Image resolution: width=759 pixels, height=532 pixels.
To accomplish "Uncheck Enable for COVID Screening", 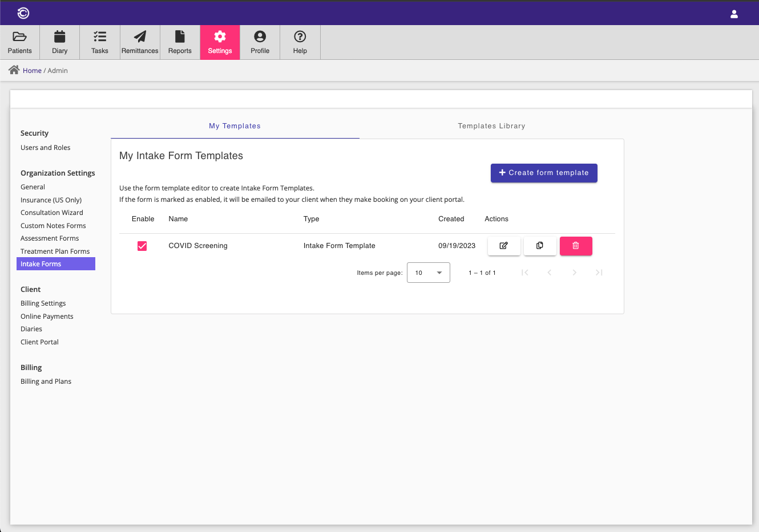I will coord(142,246).
